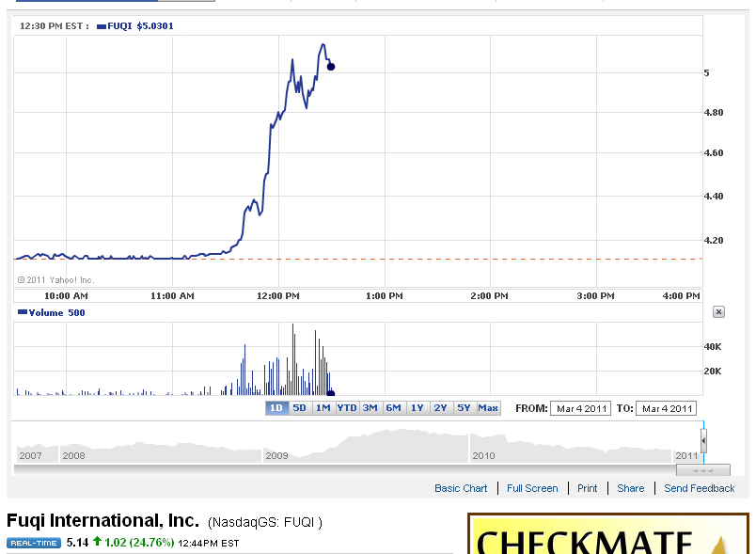
Task: Click the Share link
Action: pyautogui.click(x=630, y=488)
